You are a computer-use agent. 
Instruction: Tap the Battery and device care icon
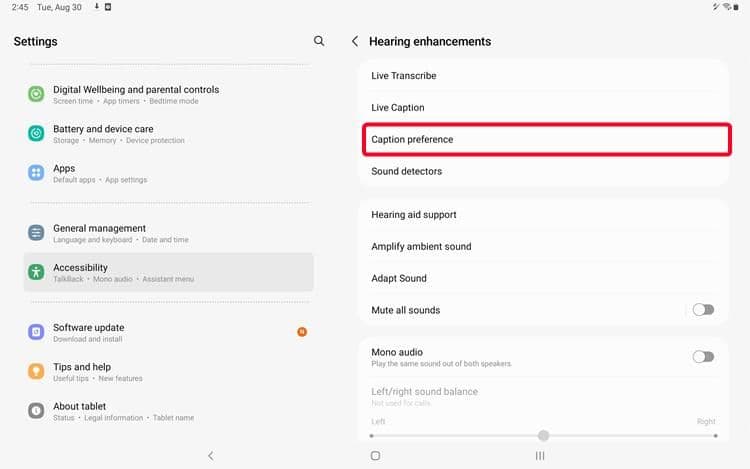coord(36,133)
